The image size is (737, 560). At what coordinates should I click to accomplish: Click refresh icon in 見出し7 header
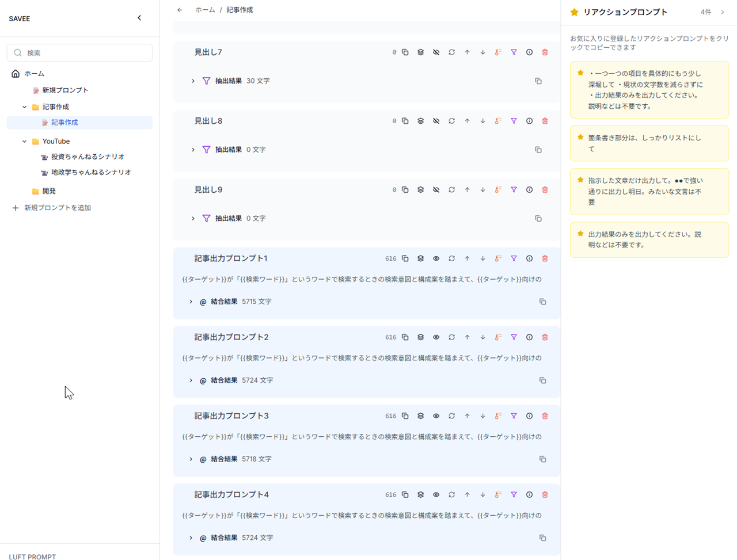452,52
